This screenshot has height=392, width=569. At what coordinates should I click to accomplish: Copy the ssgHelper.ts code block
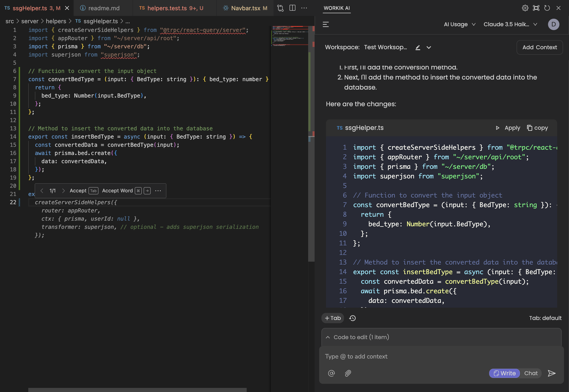click(537, 128)
